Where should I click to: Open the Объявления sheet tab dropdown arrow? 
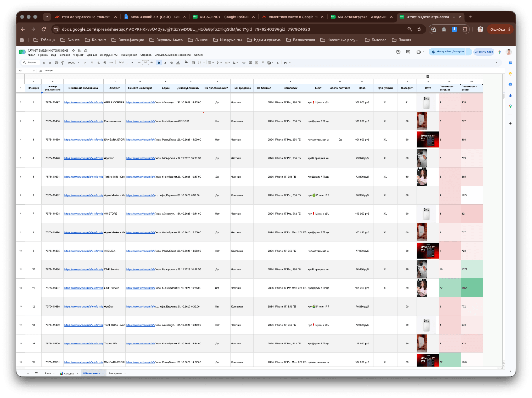click(x=103, y=373)
